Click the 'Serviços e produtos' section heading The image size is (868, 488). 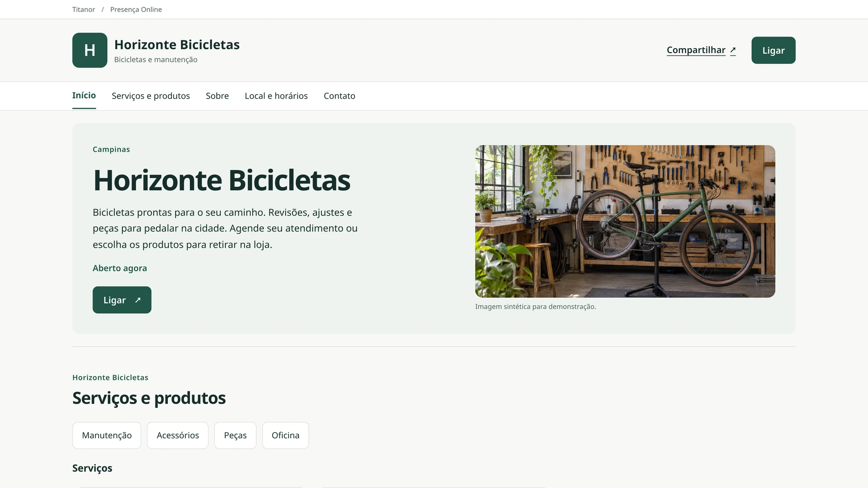pos(149,398)
